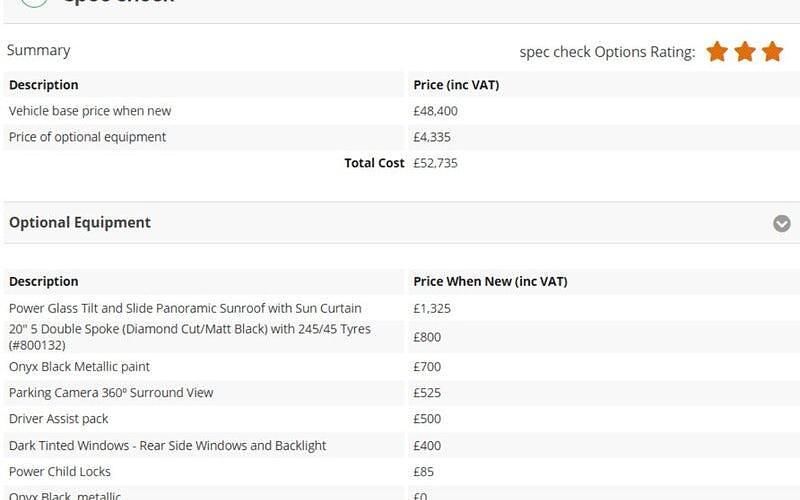Collapse the Optional Equipment section chevron
This screenshot has height=500, width=800.
coord(781,223)
